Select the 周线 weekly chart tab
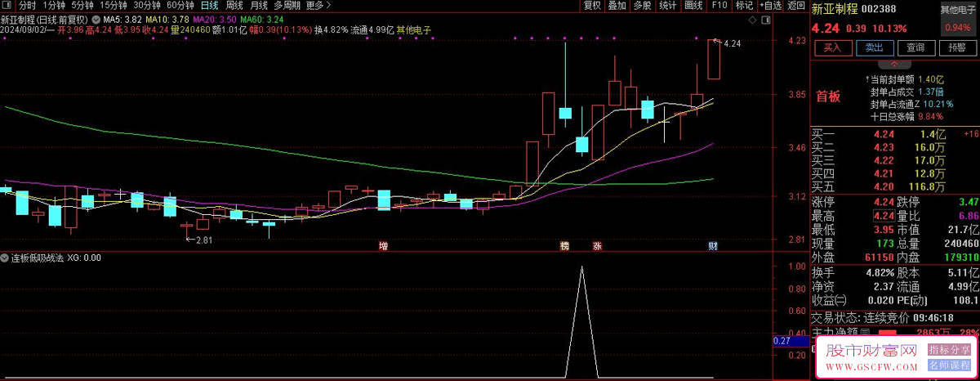 coord(235,5)
